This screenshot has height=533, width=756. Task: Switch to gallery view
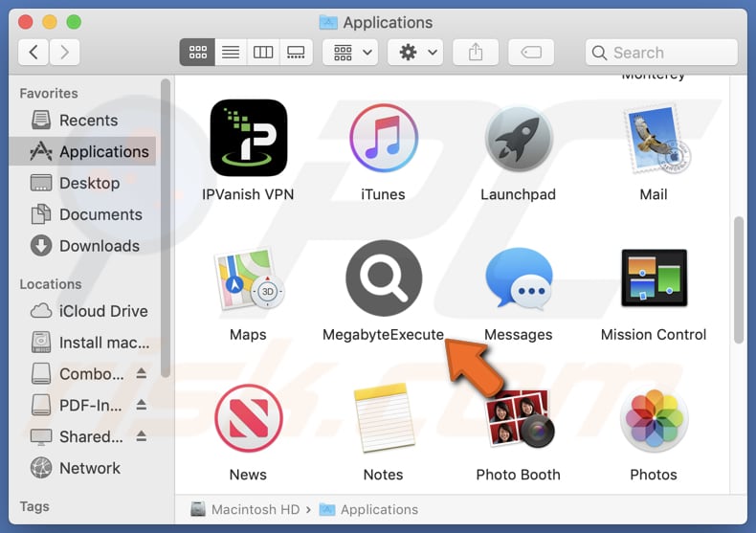click(x=296, y=52)
